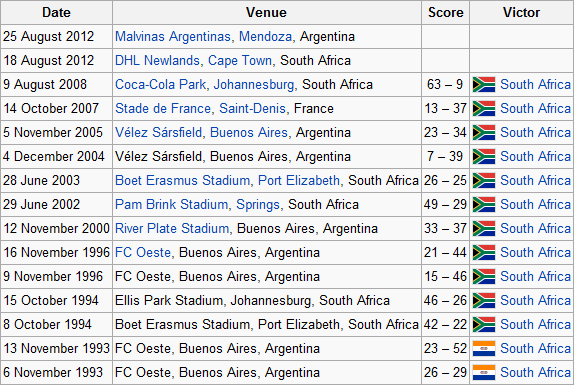The image size is (574, 385).
Task: Click the flag icon in the 9 August 2008 row
Action: pos(484,85)
